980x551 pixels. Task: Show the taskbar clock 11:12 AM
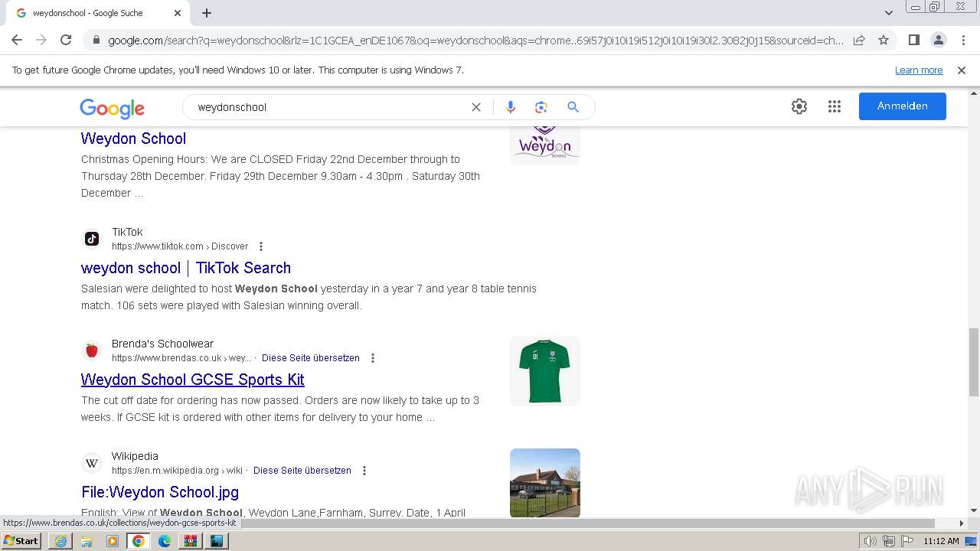941,541
